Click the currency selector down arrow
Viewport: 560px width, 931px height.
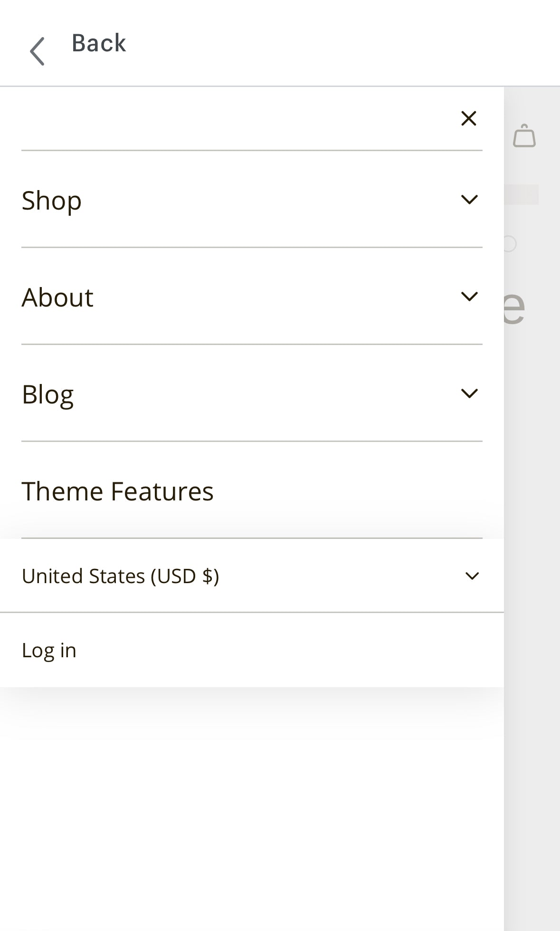pos(472,576)
